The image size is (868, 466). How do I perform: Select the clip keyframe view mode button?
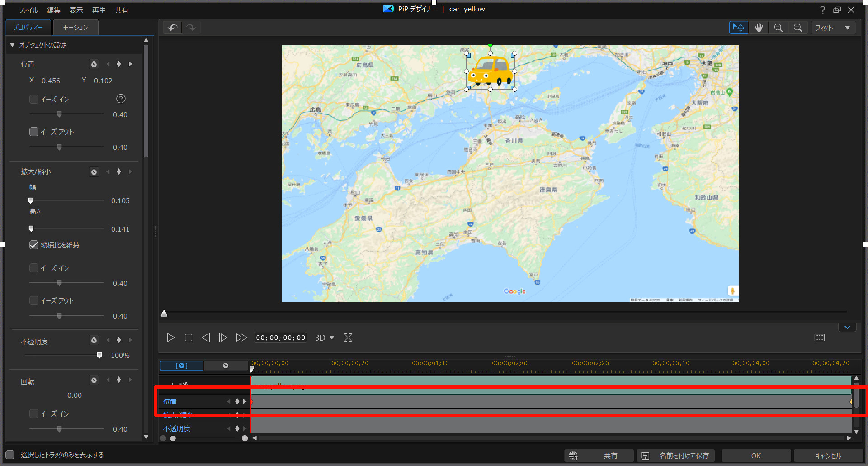(x=182, y=366)
